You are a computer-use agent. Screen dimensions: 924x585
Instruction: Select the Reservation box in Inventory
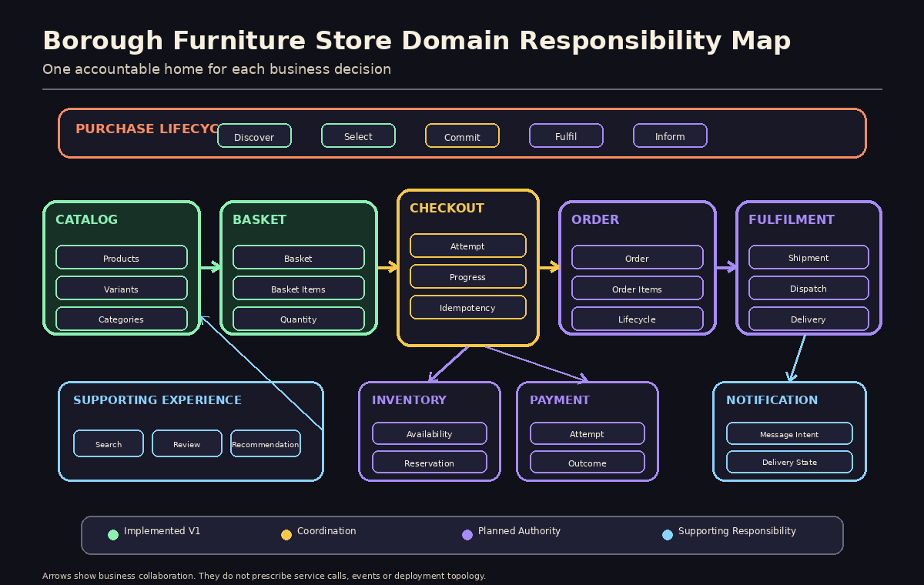pyautogui.click(x=430, y=462)
